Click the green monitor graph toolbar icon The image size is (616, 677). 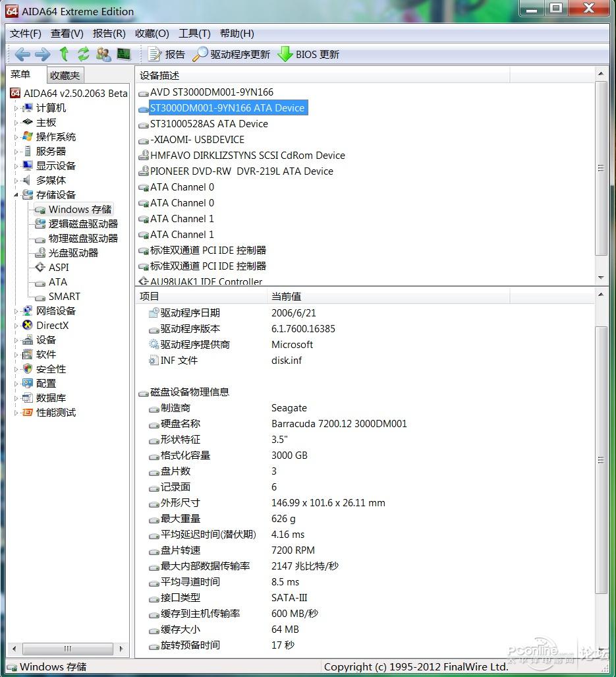(x=124, y=54)
